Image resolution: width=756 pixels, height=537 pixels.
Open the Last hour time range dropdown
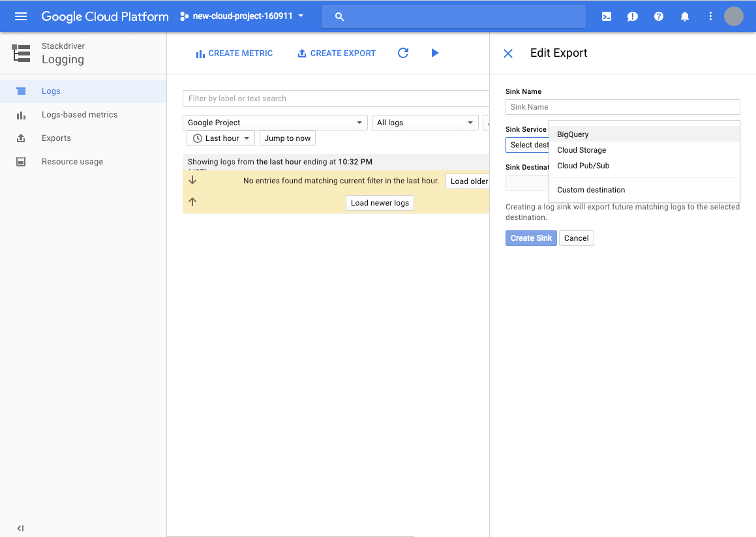(220, 138)
